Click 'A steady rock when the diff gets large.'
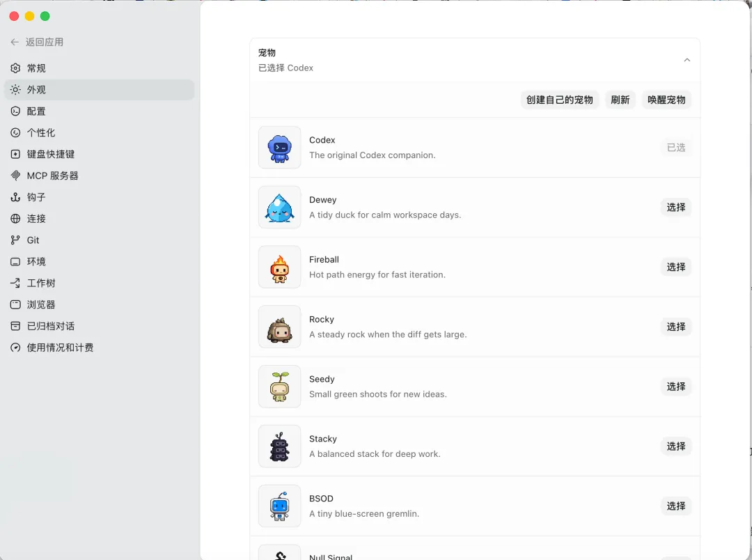This screenshot has height=560, width=752. click(388, 334)
